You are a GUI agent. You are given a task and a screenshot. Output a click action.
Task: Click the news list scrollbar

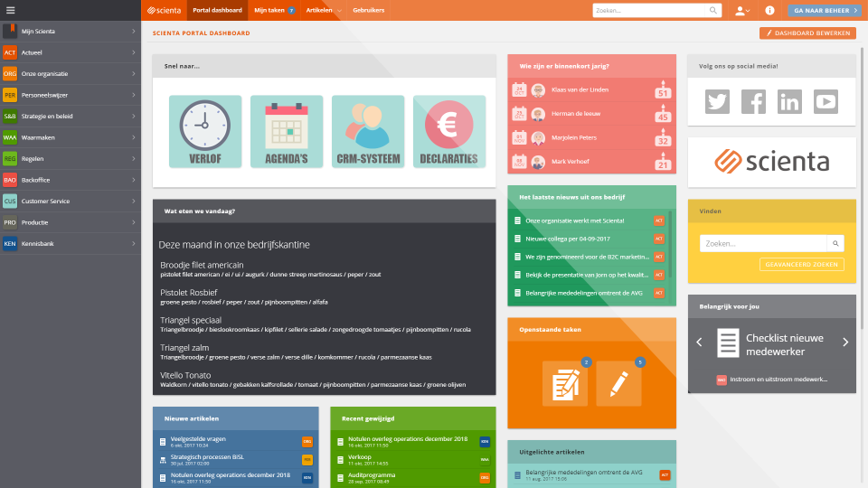[x=670, y=243]
